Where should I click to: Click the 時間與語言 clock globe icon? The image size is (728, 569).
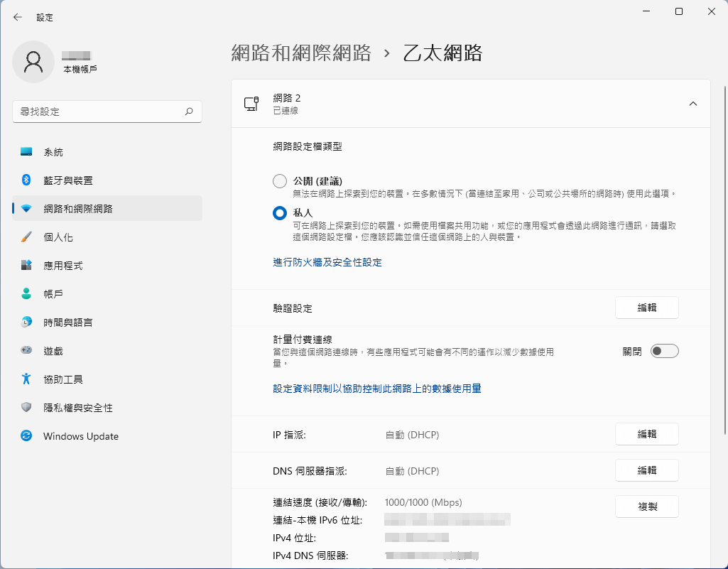click(26, 323)
